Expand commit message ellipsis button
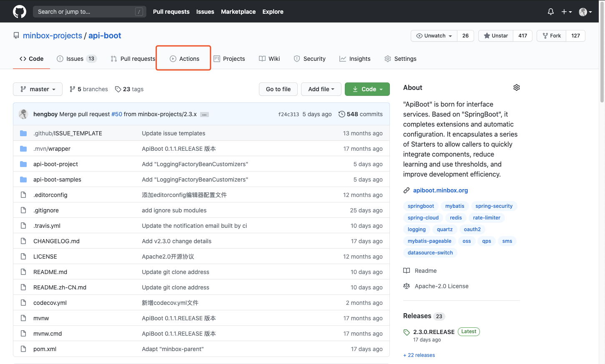The width and height of the screenshot is (605, 364). pos(204,115)
